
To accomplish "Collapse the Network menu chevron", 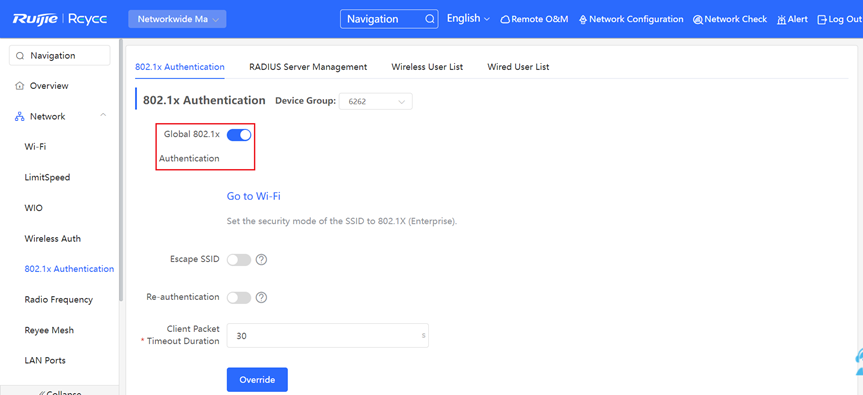I will [x=103, y=115].
